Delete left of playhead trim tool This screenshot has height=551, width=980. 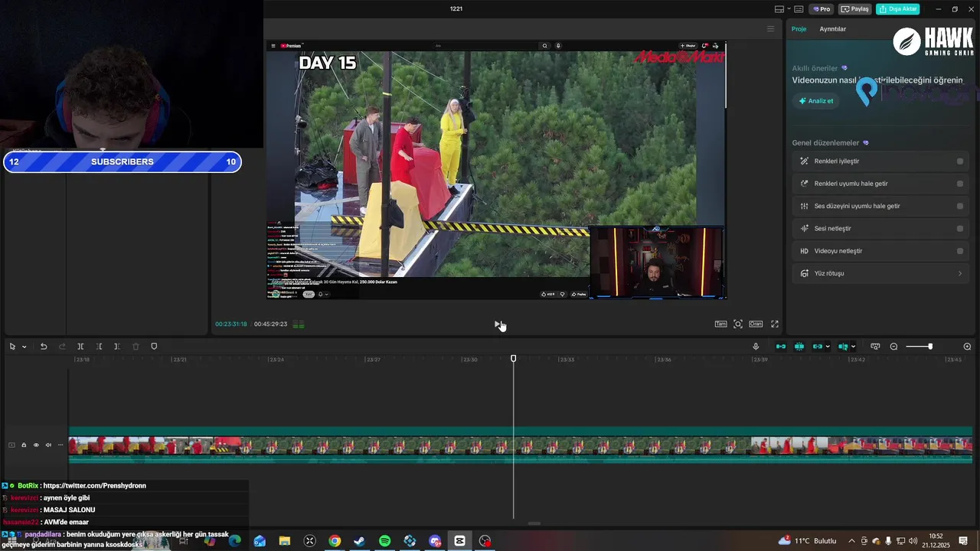[99, 347]
